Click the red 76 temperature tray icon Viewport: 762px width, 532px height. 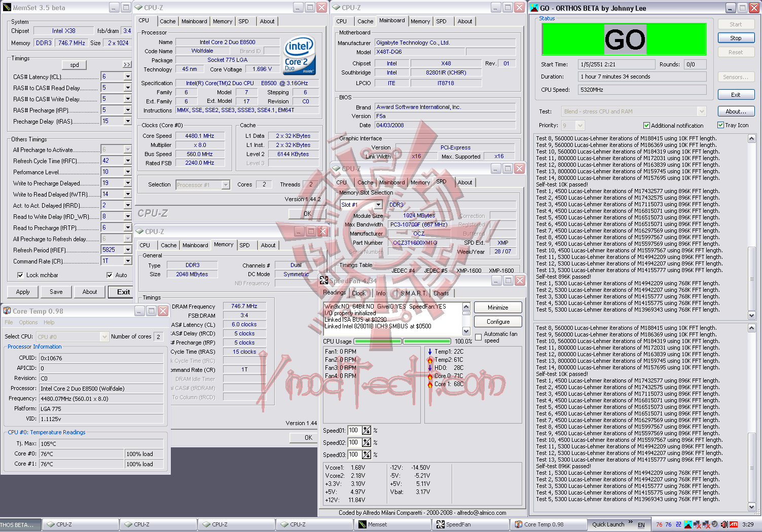tap(659, 524)
